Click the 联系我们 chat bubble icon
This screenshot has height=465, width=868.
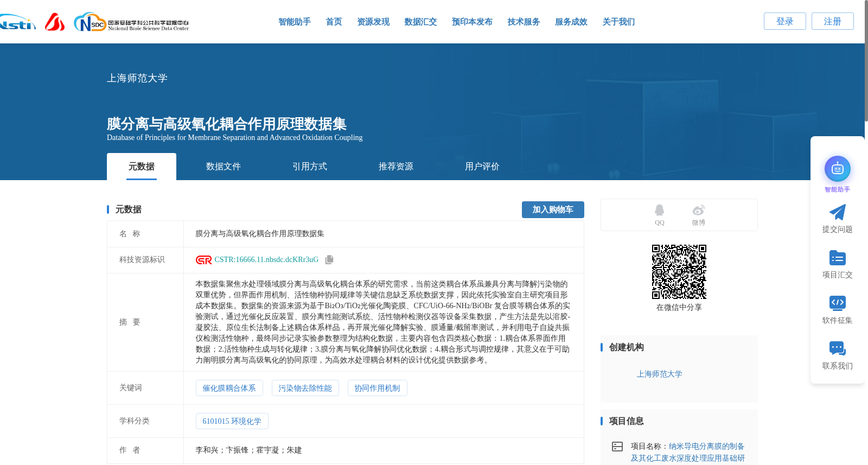pos(837,348)
